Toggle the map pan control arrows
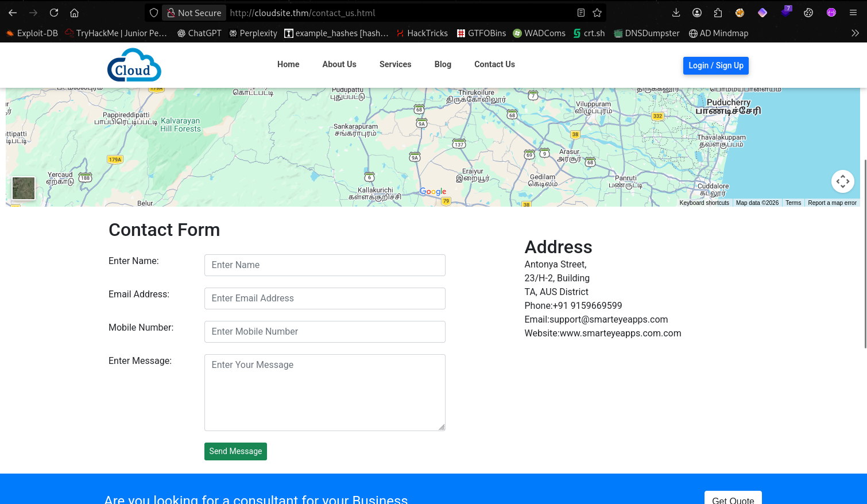Image resolution: width=867 pixels, height=504 pixels. click(x=842, y=181)
